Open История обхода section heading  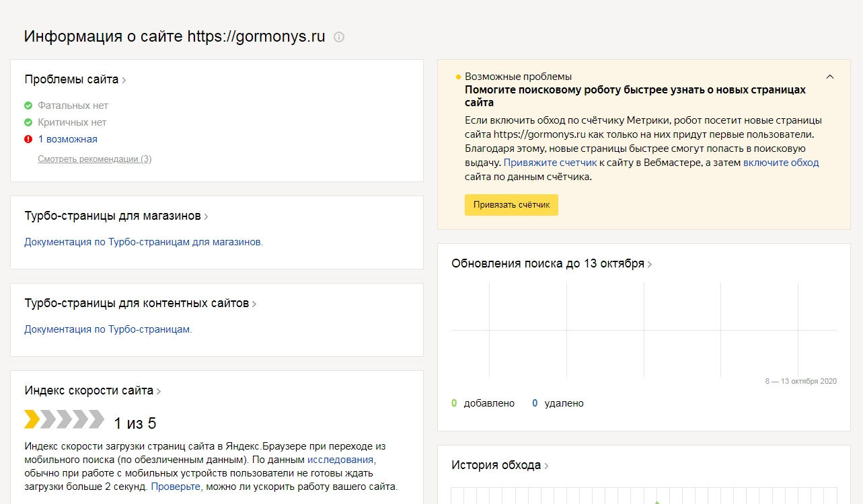coord(500,465)
